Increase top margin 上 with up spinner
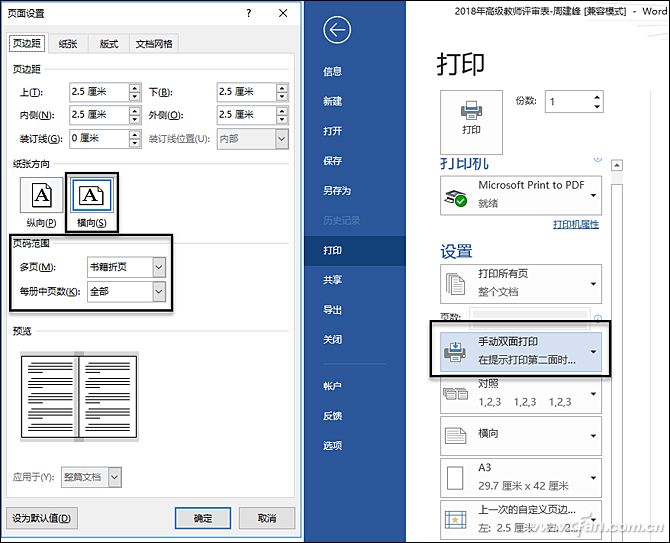Image resolution: width=670 pixels, height=543 pixels. click(x=135, y=88)
